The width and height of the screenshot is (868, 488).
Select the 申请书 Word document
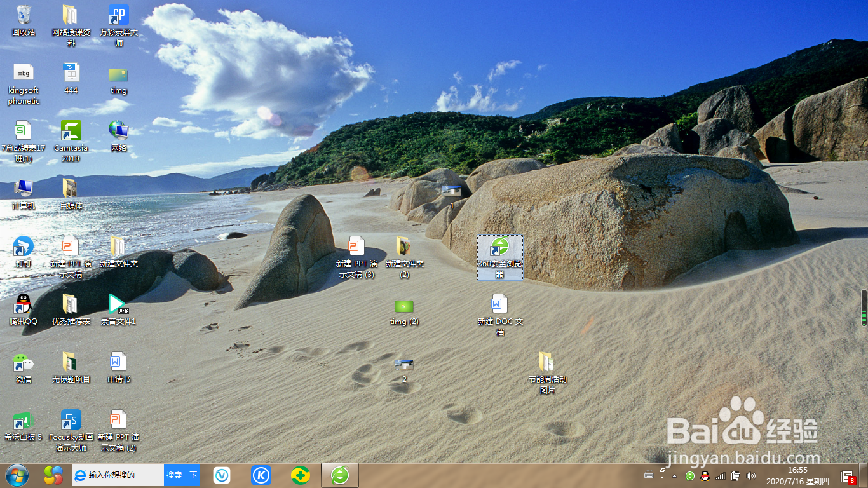(118, 367)
